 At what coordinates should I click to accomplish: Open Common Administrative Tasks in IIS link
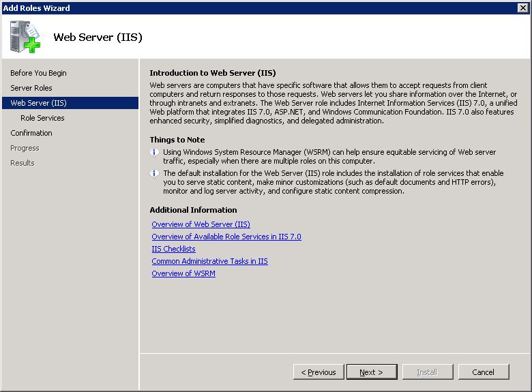point(209,261)
